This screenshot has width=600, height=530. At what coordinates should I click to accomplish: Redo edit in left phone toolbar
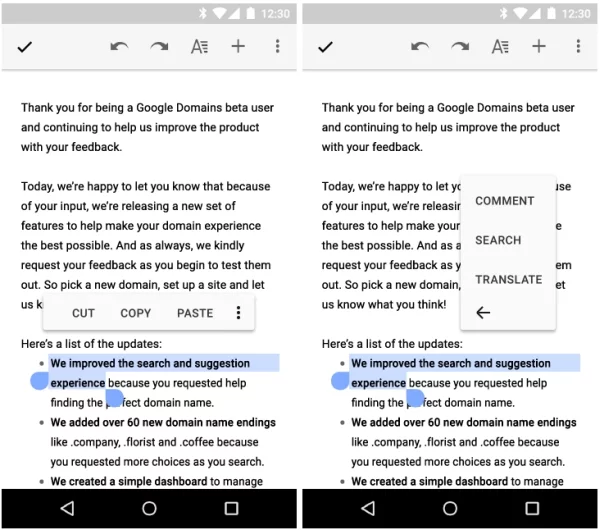click(x=159, y=47)
